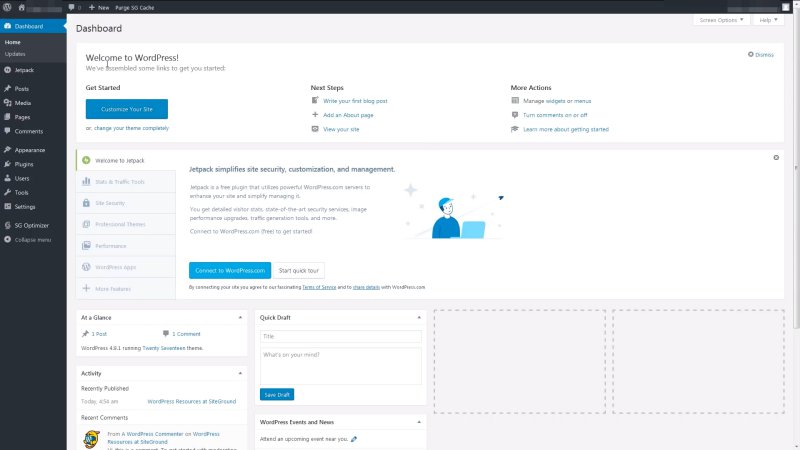Collapse the At a Glance widget
Screen dimensions: 800x450
[240, 317]
